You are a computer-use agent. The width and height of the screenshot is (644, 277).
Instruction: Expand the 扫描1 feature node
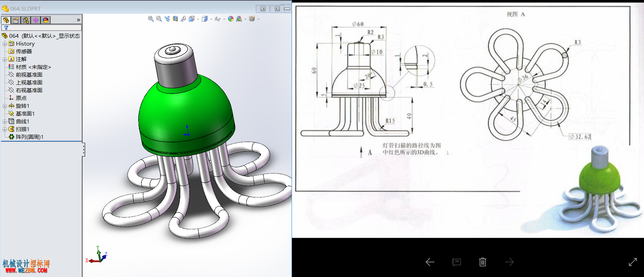click(x=5, y=129)
